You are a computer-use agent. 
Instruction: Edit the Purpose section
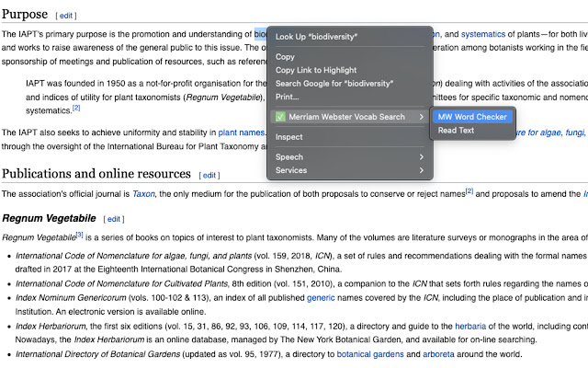[x=65, y=16]
